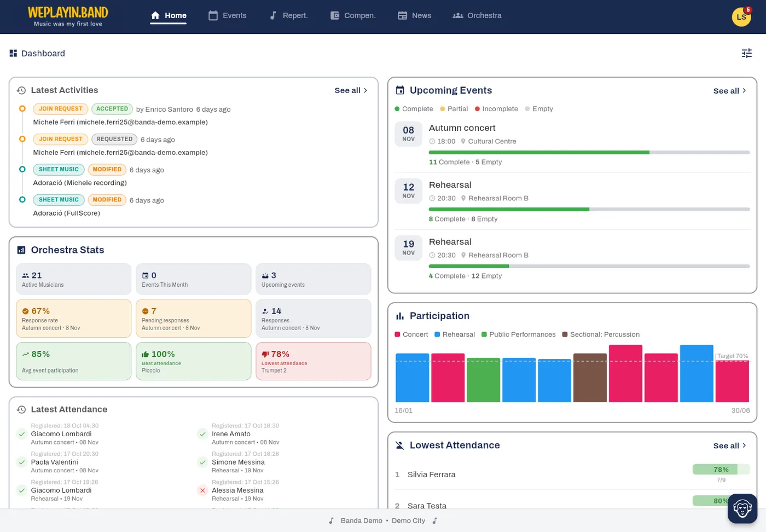This screenshot has width=766, height=532.
Task: Click 'Enrico Santoro' in activity feed
Action: tap(169, 109)
